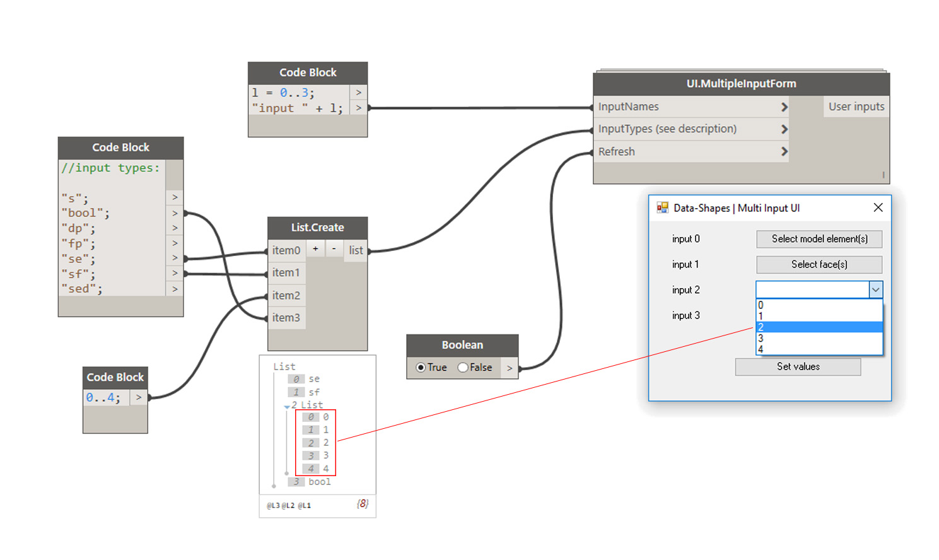Image resolution: width=939 pixels, height=560 pixels.
Task: Select the False radio button
Action: [x=463, y=368]
